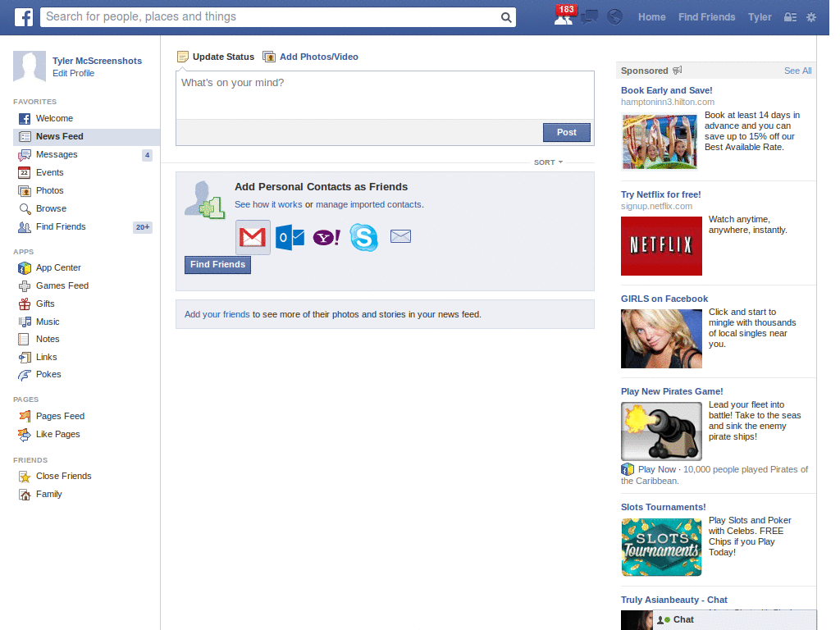
Task: Expand the SORT dropdown
Action: point(548,162)
